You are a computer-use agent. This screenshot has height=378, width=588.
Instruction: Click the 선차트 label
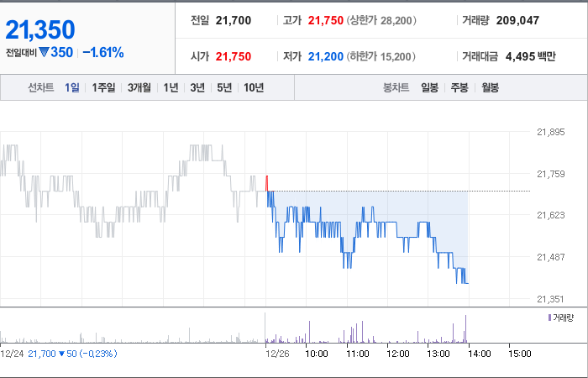pyautogui.click(x=41, y=87)
